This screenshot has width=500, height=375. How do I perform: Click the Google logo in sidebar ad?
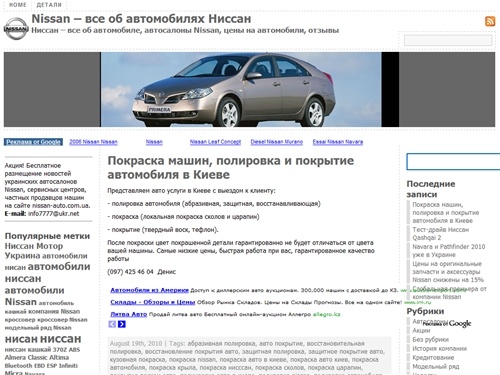click(x=460, y=323)
